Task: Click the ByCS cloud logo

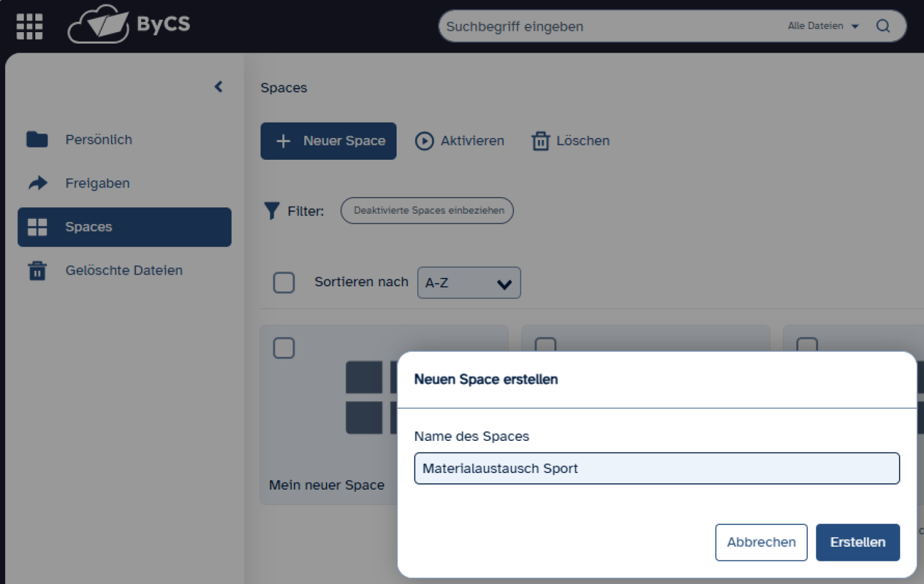Action: click(x=96, y=24)
